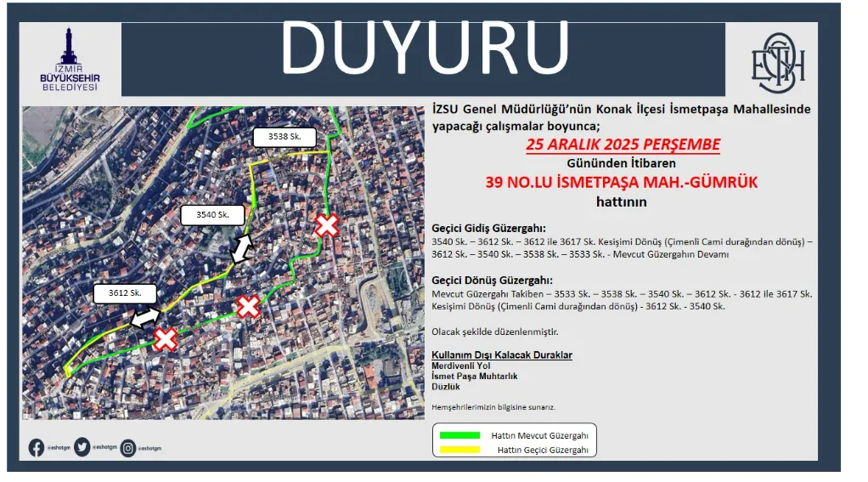The height and width of the screenshot is (482, 868).
Task: Click the İsmet Paşa Muhtarlık stop name
Action: point(475,377)
